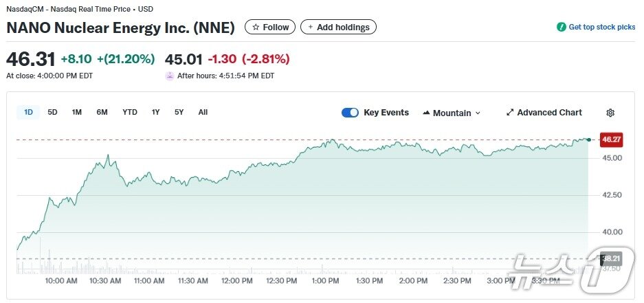644x303 pixels.
Task: Switch chart to YTD range
Action: [x=130, y=112]
